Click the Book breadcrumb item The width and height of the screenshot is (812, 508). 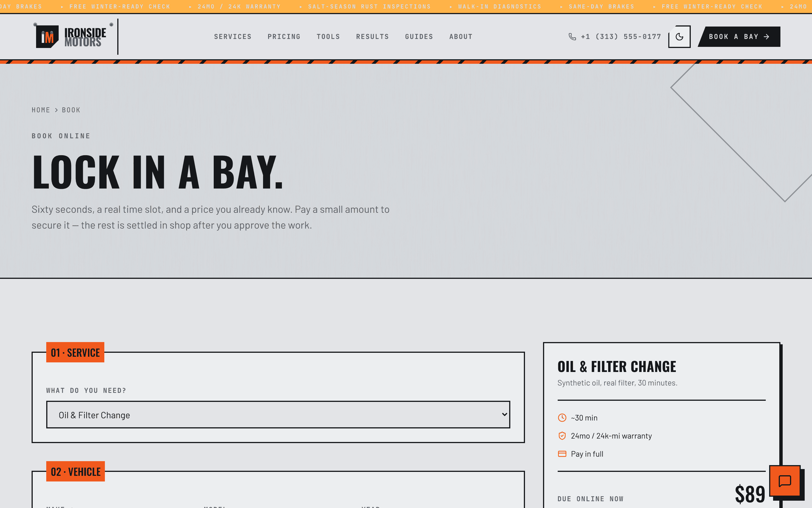[x=71, y=110]
